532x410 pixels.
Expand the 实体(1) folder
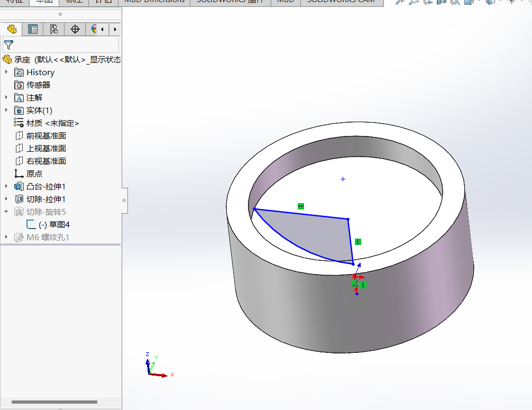6,110
